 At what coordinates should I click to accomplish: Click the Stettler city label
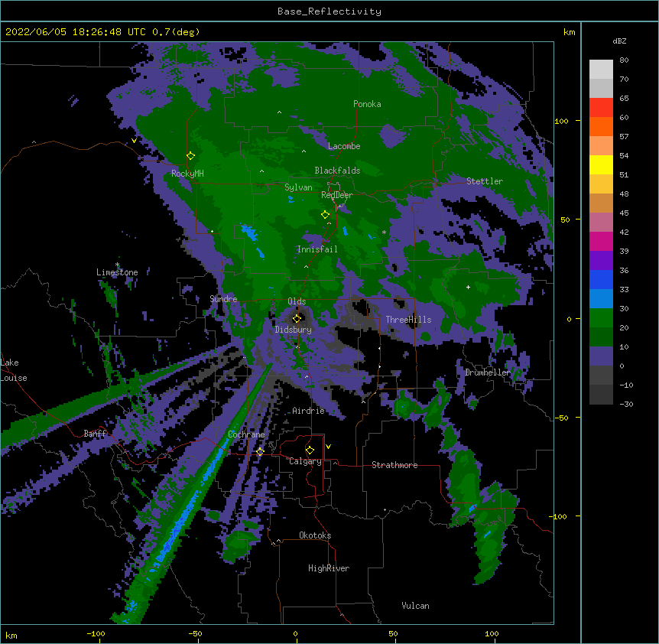tap(485, 181)
